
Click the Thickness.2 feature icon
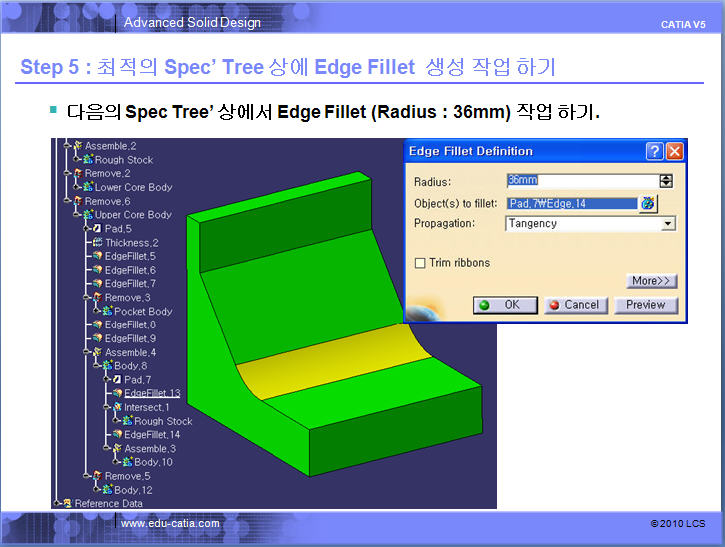point(98,242)
